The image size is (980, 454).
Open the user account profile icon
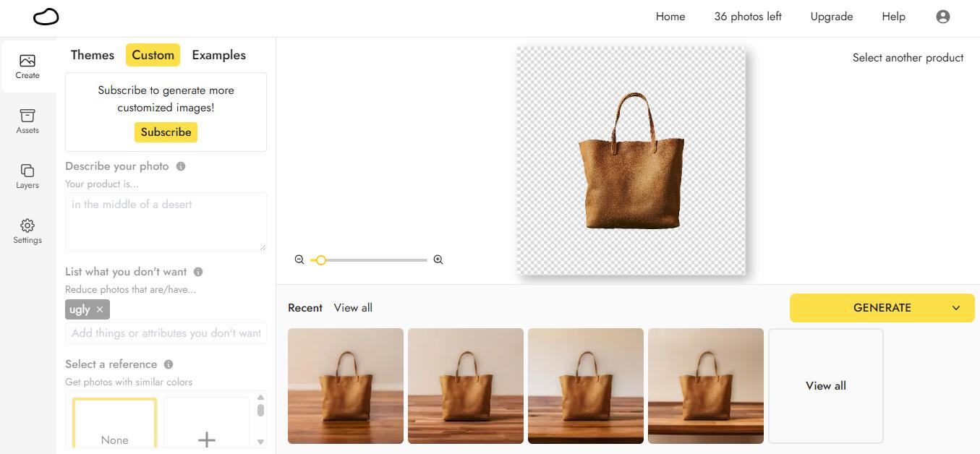coord(942,17)
